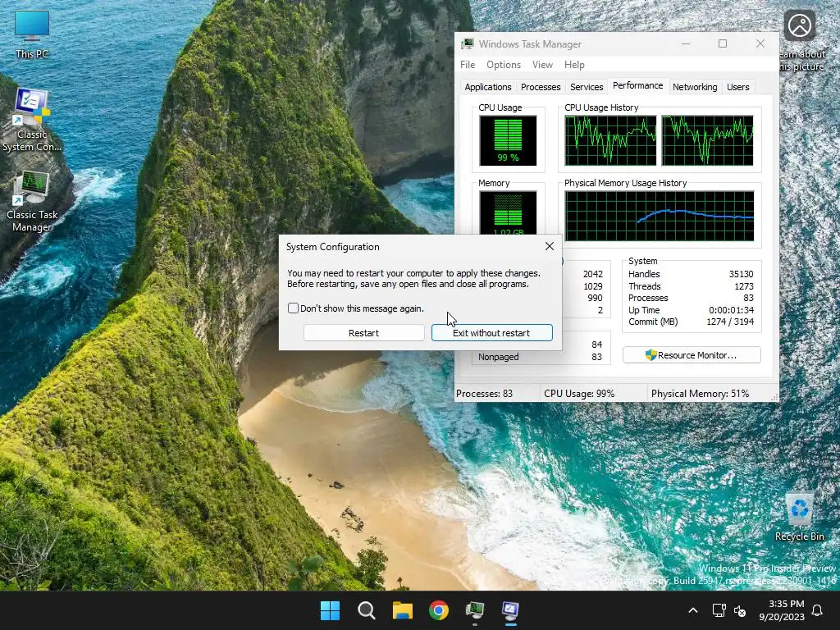840x630 pixels.
Task: Click CPU Usage: 99% in status bar
Action: coord(579,393)
